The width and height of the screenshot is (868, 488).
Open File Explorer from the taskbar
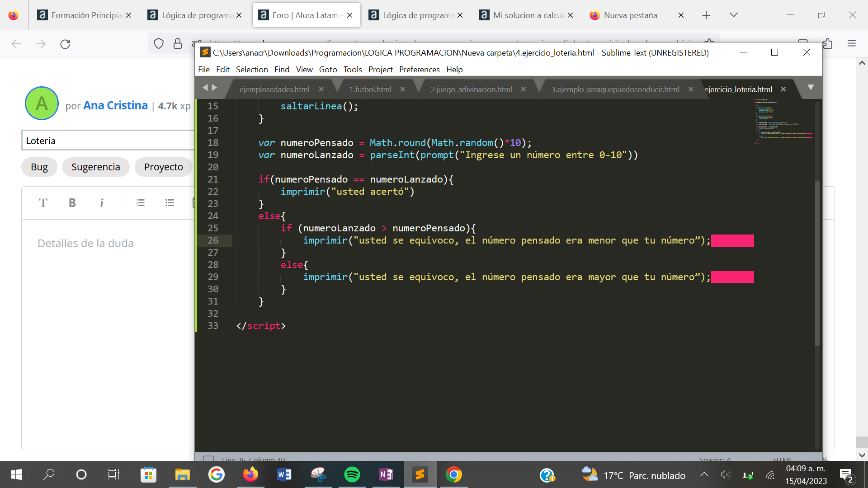point(183,474)
